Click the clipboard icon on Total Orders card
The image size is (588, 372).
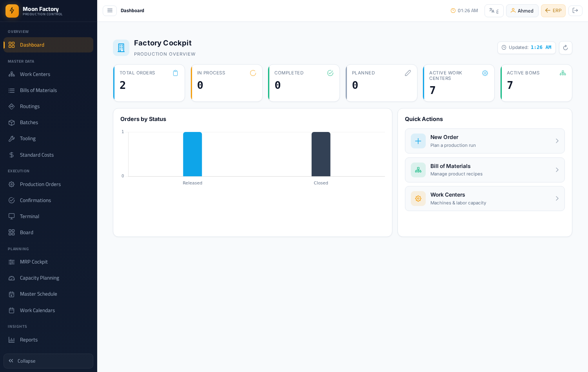click(x=175, y=73)
